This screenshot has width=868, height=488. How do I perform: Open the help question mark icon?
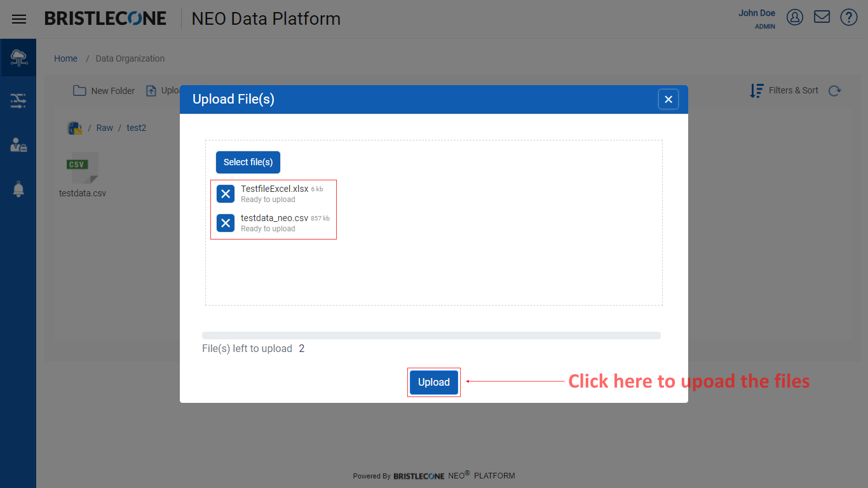point(849,17)
